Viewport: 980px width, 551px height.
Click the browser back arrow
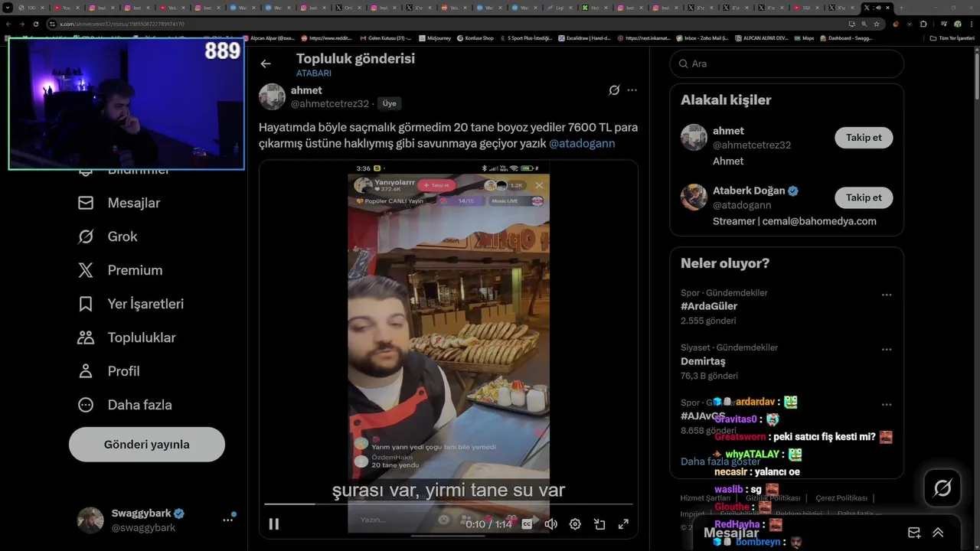[8, 24]
